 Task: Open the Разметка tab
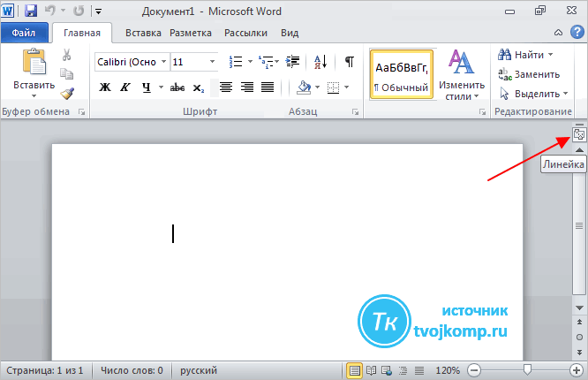tap(191, 33)
